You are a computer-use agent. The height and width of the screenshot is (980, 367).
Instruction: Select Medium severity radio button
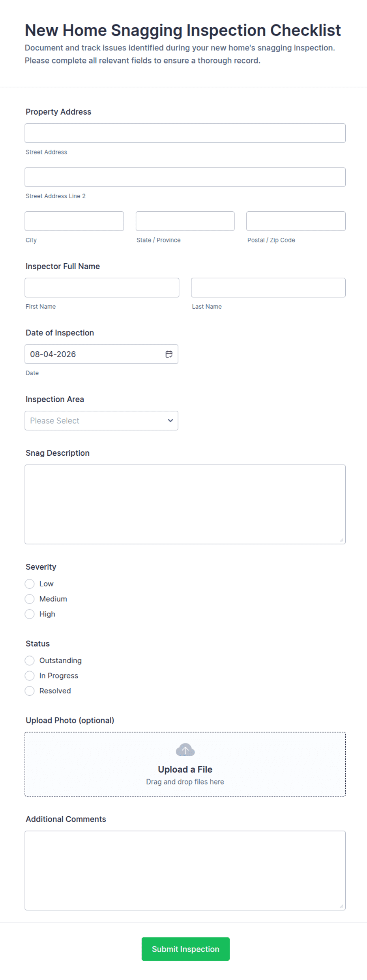(x=30, y=599)
